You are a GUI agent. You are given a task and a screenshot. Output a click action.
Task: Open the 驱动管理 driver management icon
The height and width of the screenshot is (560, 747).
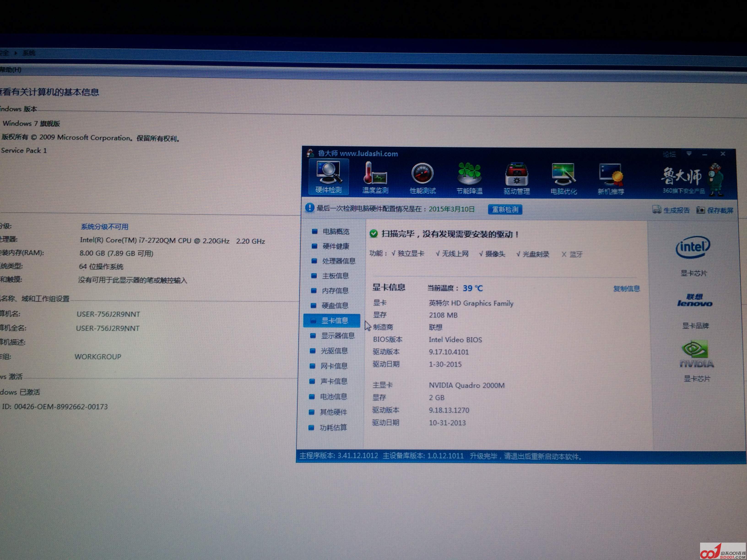(x=516, y=179)
